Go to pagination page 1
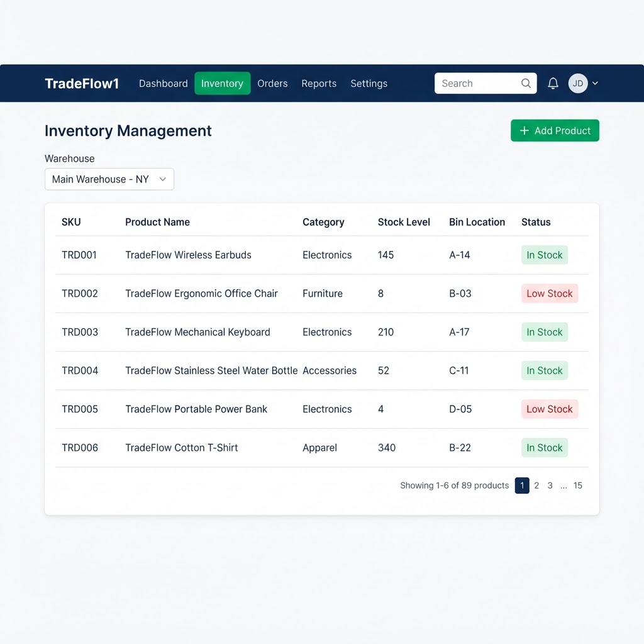 click(522, 486)
